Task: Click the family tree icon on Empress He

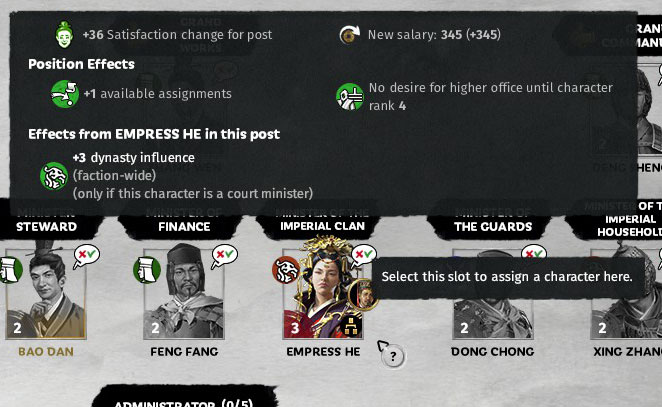Action: (351, 326)
